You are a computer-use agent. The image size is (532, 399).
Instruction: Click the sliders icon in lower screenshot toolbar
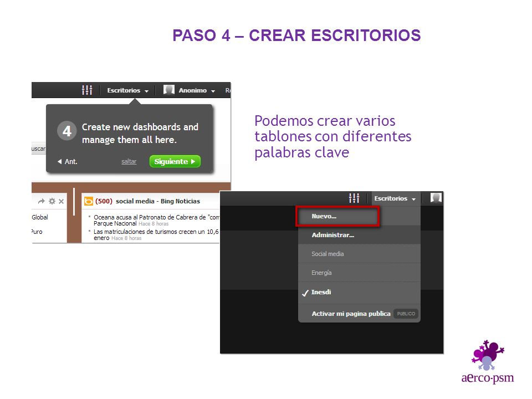[x=354, y=198]
